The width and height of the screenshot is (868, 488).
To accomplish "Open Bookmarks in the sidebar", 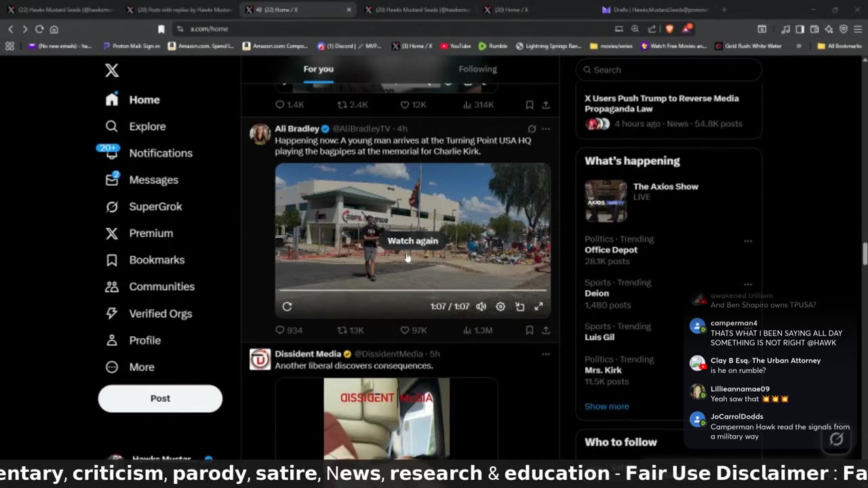I will [144, 260].
